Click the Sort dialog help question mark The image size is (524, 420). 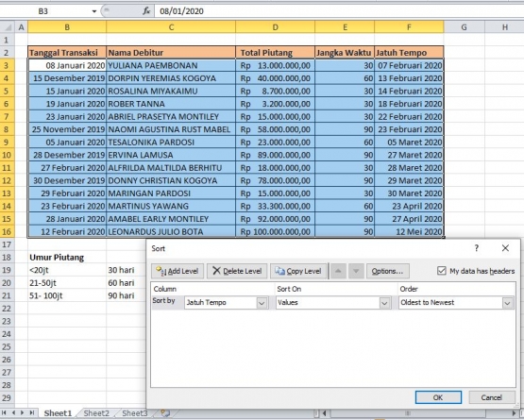[476, 248]
